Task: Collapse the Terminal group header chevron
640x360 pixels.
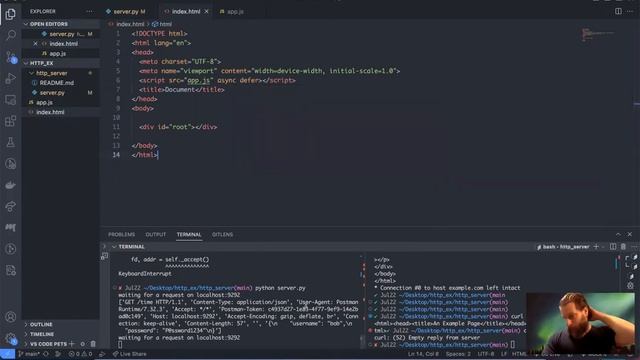Action: 114,247
